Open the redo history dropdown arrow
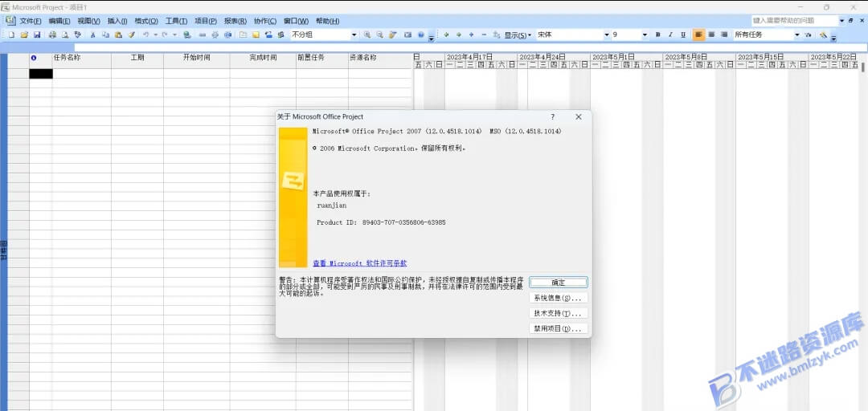Image resolution: width=868 pixels, height=411 pixels. click(x=174, y=35)
